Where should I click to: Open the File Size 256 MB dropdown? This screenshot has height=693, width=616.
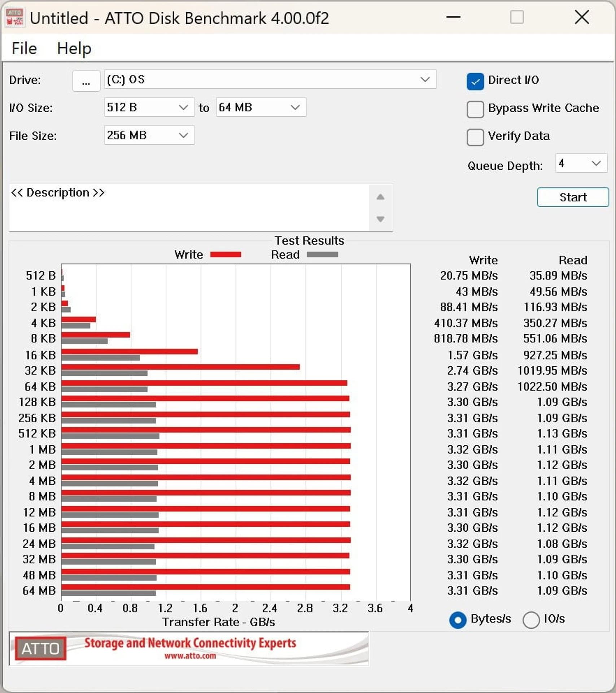[x=149, y=135]
